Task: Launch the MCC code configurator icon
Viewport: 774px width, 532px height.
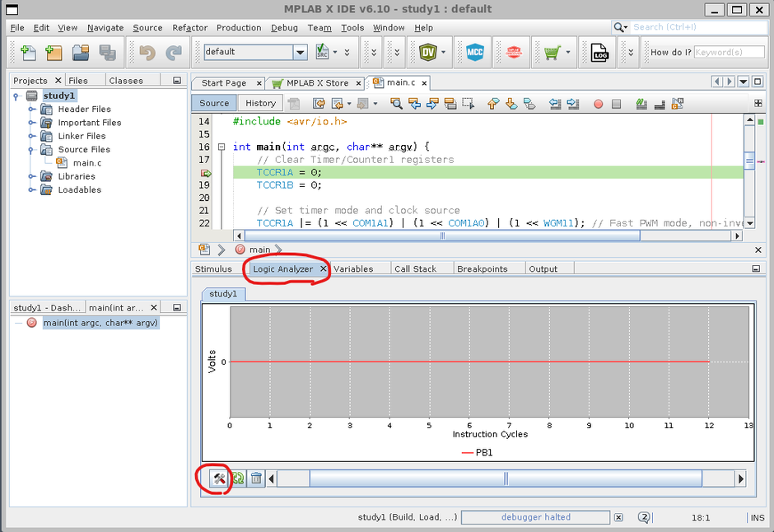Action: (x=473, y=52)
